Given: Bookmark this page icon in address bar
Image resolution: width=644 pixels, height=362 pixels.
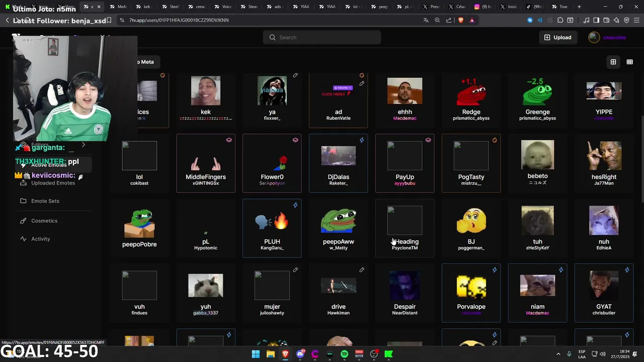Looking at the screenshot, I should 109,20.
